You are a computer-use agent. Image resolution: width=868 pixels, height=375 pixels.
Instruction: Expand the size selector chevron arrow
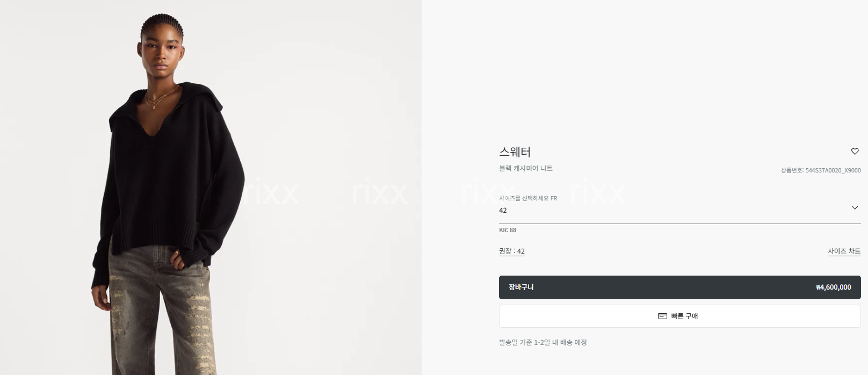pos(855,207)
